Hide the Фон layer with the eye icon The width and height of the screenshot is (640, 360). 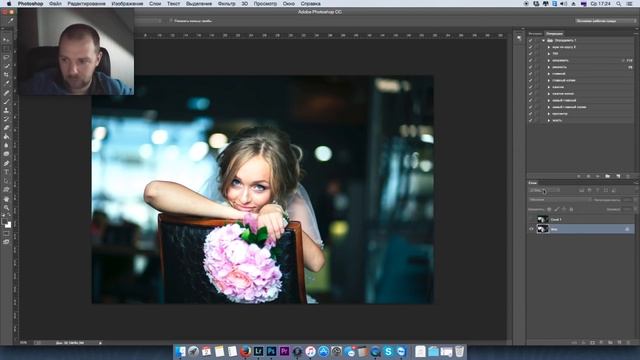click(531, 229)
